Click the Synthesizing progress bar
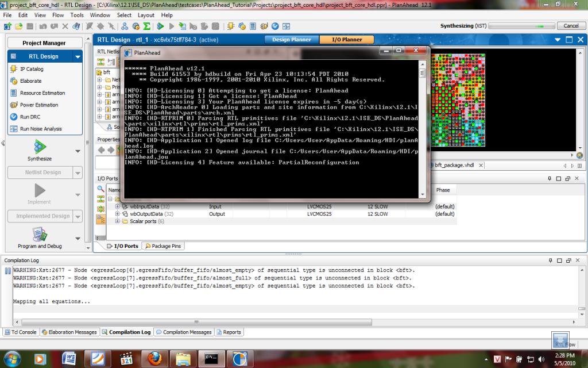Image resolution: width=588 pixels, height=368 pixels. pyautogui.click(x=521, y=26)
